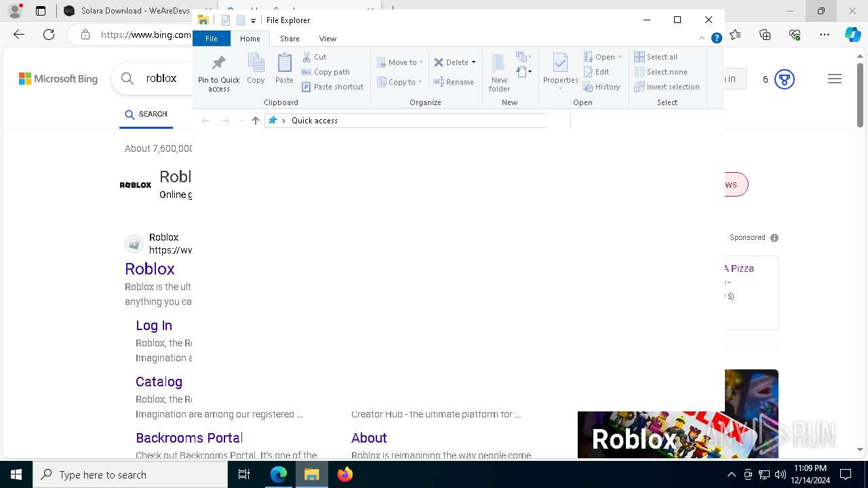
Task: Click Explorer's Forward navigation arrow
Action: pos(225,121)
